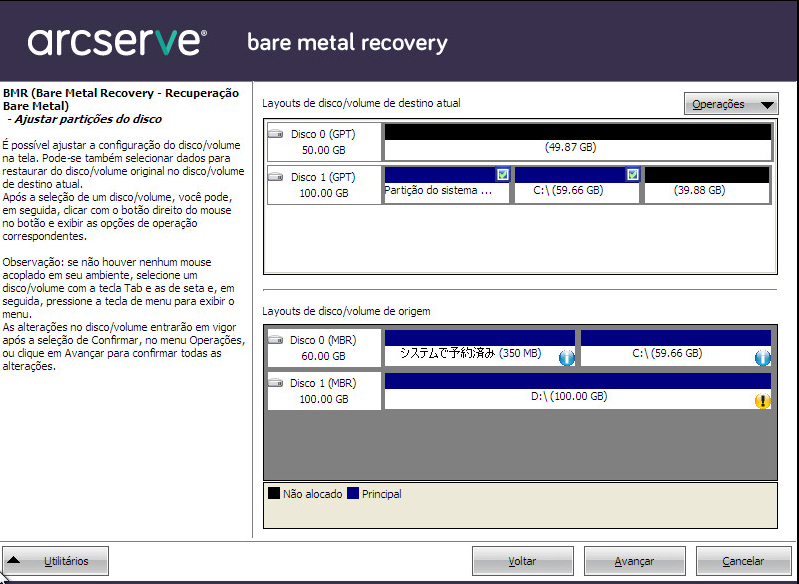Expand the Utilitários menu button
The height and width of the screenshot is (584, 799).
[55, 561]
